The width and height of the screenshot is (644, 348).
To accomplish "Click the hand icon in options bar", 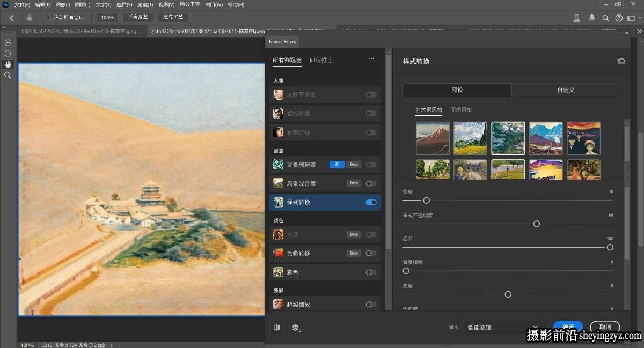I will point(30,18).
